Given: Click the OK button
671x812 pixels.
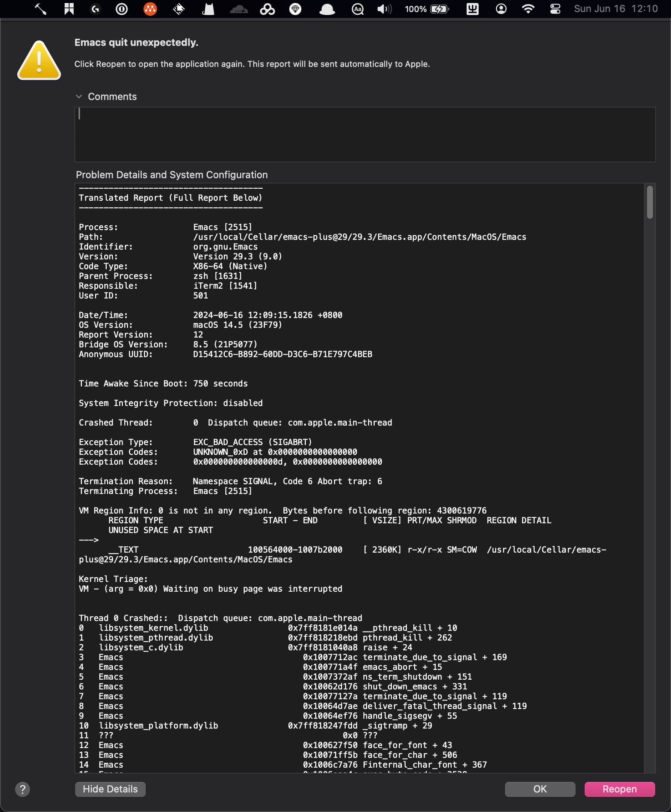Looking at the screenshot, I should pos(540,789).
